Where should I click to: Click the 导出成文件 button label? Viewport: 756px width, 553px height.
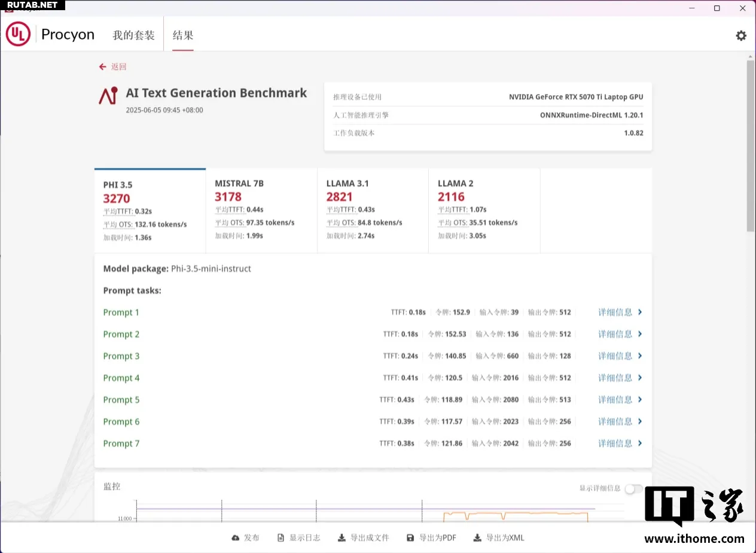[x=370, y=538]
